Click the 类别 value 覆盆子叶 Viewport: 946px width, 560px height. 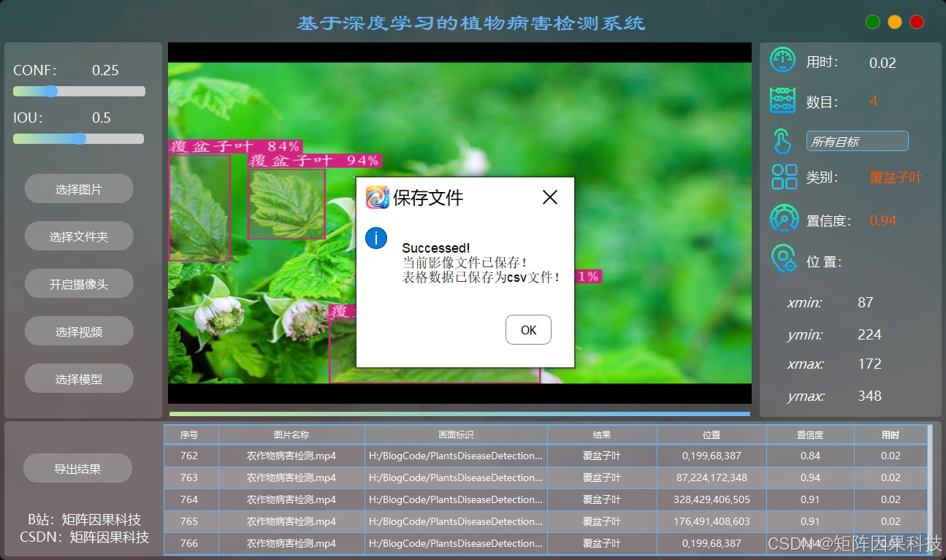coord(896,177)
